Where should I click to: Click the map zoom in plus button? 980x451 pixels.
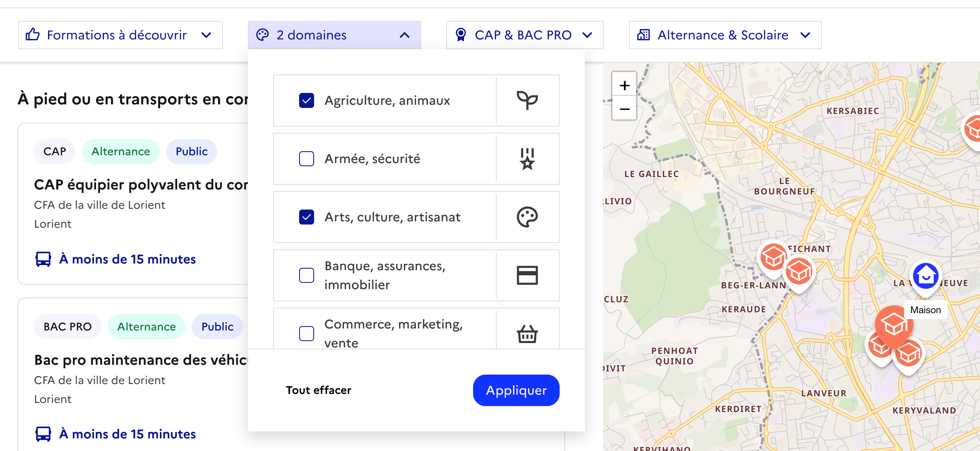click(x=624, y=85)
